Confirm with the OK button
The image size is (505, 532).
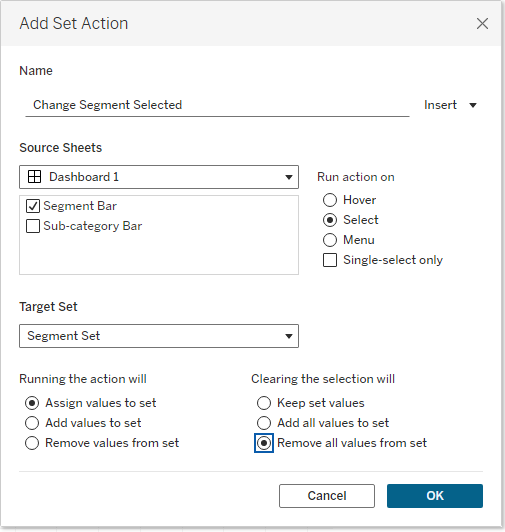pos(435,496)
